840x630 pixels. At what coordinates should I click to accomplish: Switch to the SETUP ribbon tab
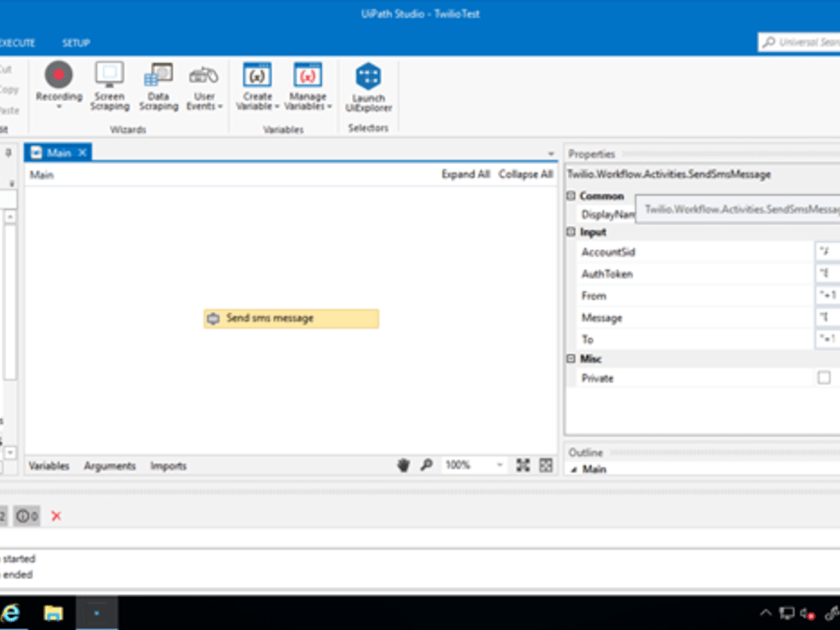76,43
